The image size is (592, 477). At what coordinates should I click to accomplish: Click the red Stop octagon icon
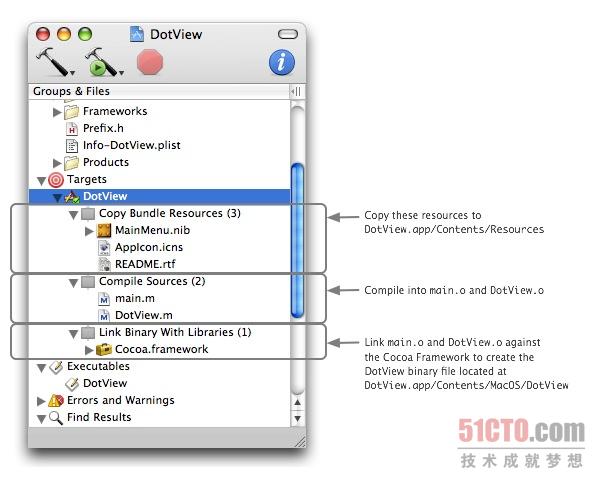[x=150, y=62]
